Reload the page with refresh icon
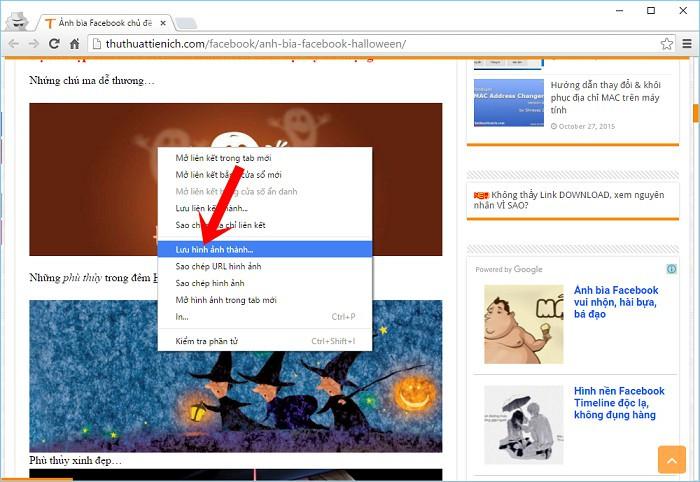 coord(54,44)
